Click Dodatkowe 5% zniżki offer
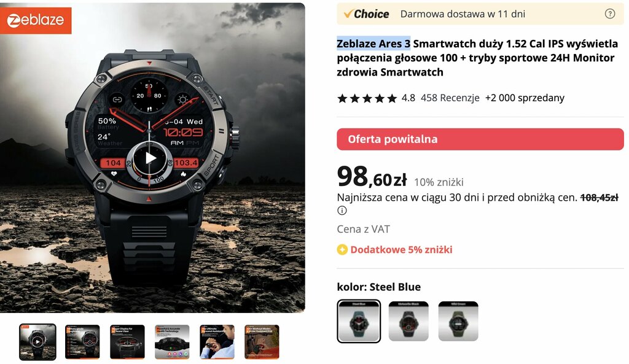Screen dimensions: 629x364 [401, 250]
